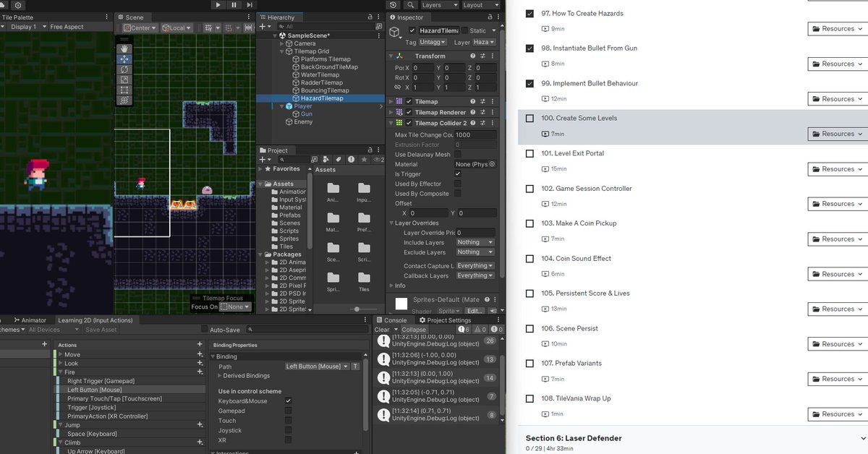The image size is (868, 454).
Task: Click the console Collapse button
Action: tap(414, 330)
